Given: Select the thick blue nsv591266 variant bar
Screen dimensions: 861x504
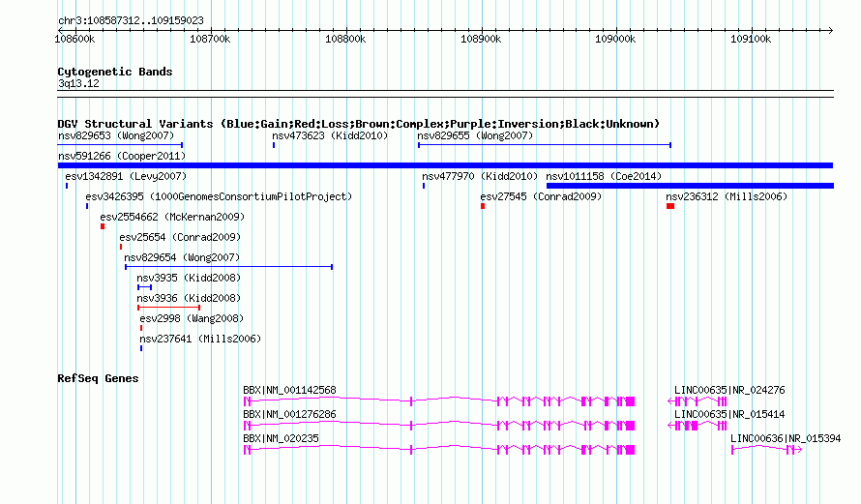Looking at the screenshot, I should (x=445, y=165).
